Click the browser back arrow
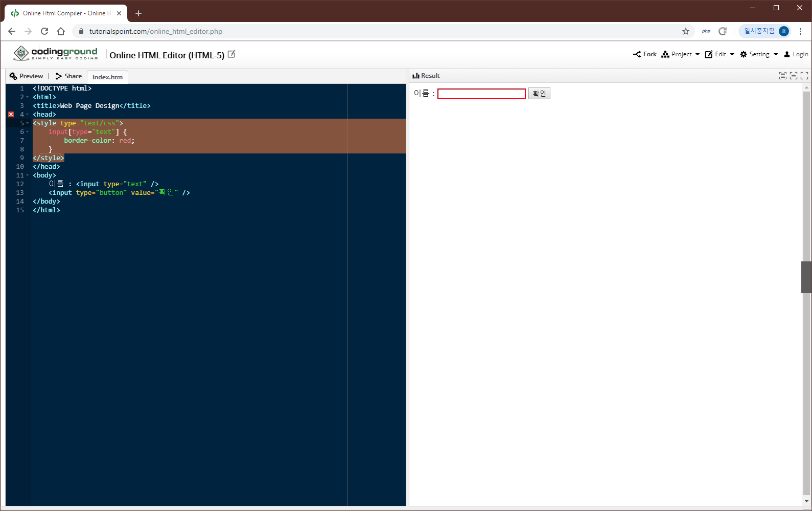Viewport: 812px width, 511px height. click(12, 31)
